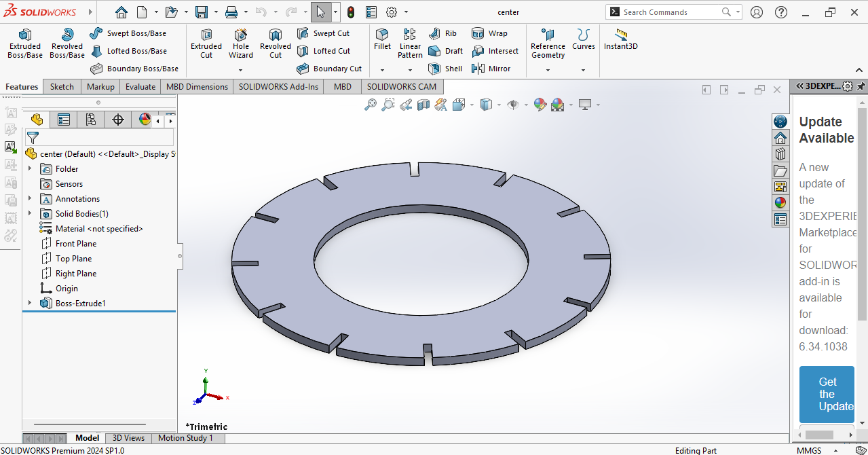Open Appearances task pane tab
Viewport: 868px width, 455px height.
pos(780,202)
